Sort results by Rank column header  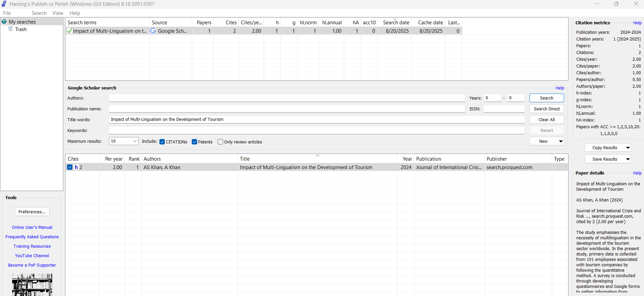tap(133, 159)
